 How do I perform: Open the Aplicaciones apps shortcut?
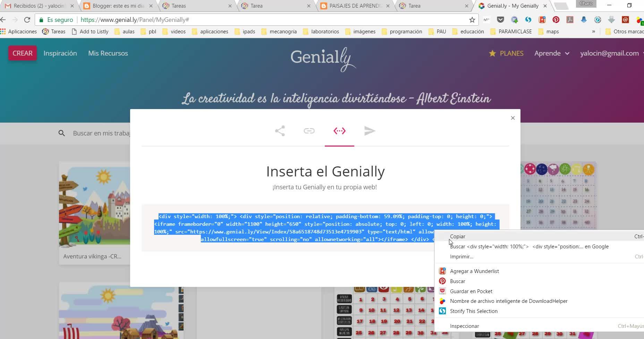tap(19, 32)
